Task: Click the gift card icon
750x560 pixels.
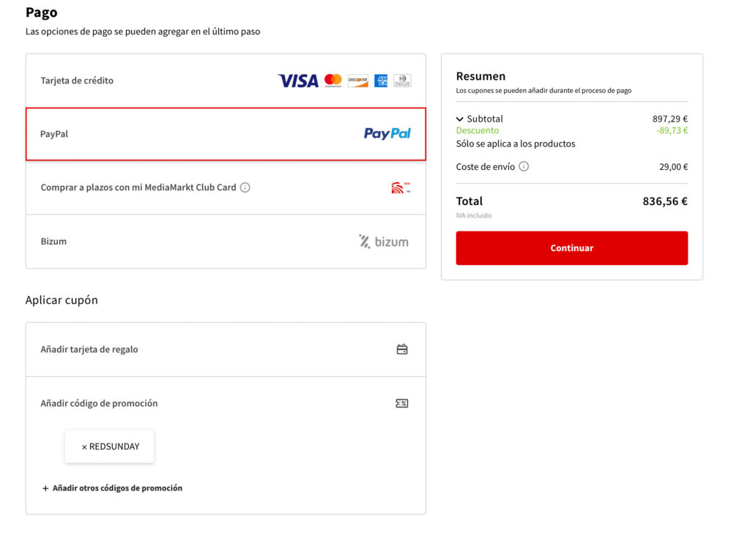Action: click(x=402, y=349)
